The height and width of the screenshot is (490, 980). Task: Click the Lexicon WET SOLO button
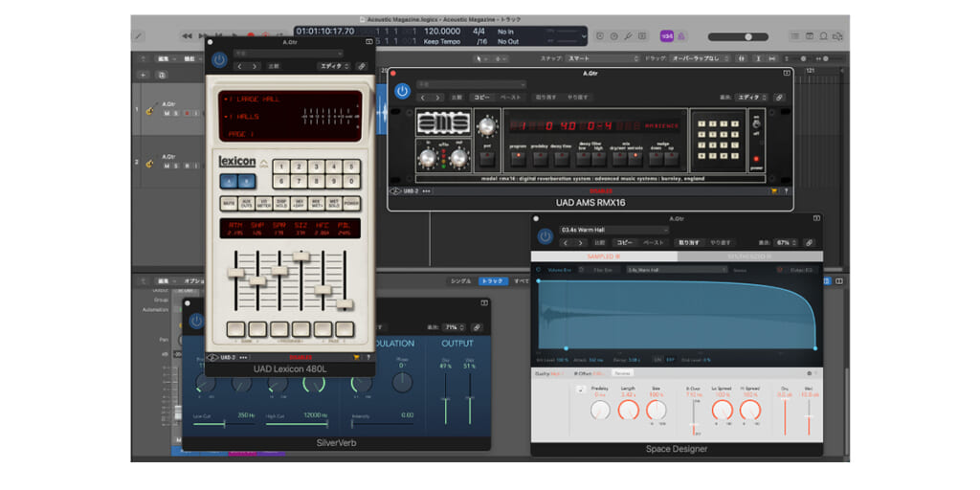tap(334, 204)
